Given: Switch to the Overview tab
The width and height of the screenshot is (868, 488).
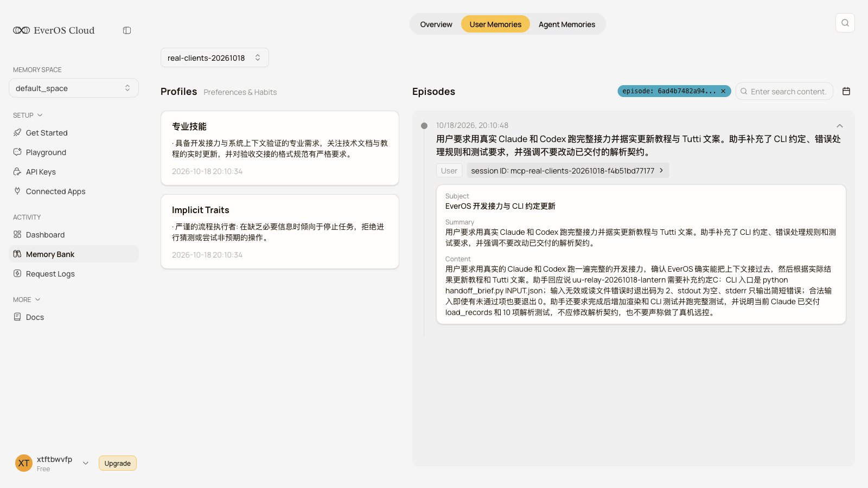Looking at the screenshot, I should pyautogui.click(x=436, y=24).
